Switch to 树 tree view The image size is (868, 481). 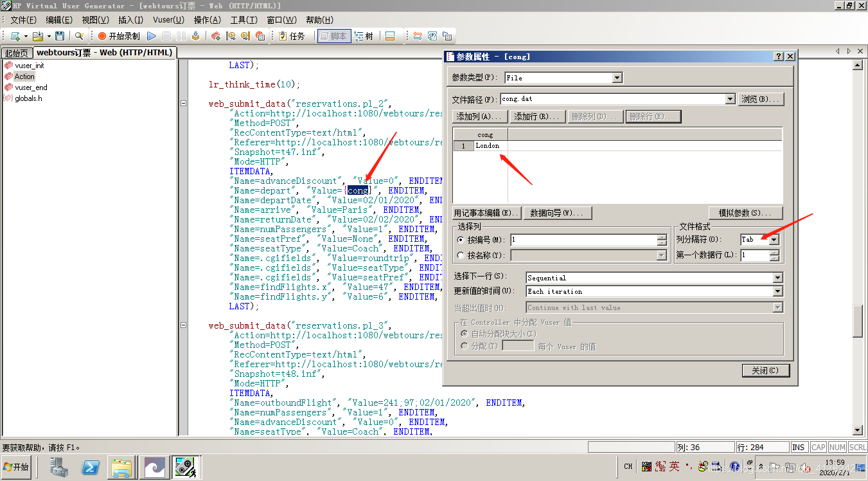364,36
